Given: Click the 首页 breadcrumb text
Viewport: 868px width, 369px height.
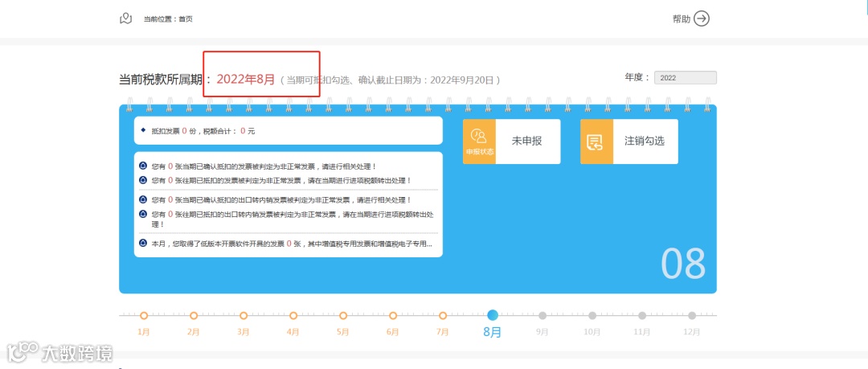Looking at the screenshot, I should [x=186, y=19].
